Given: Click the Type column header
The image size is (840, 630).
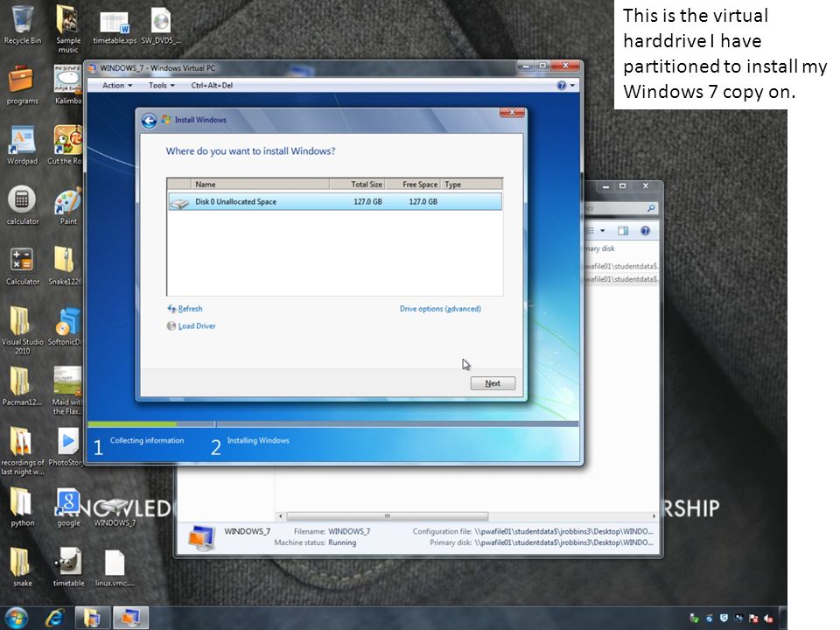Looking at the screenshot, I should 472,185.
